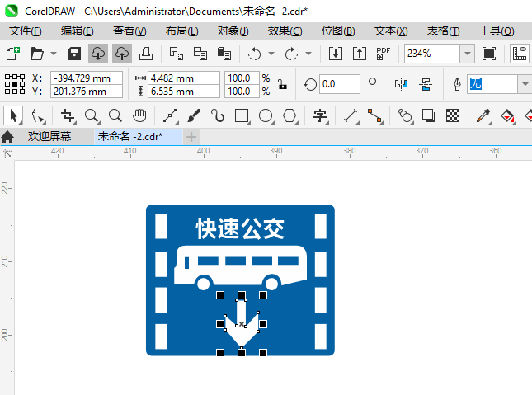Open the Redo history dropdown
532x395 pixels.
pyautogui.click(x=308, y=54)
